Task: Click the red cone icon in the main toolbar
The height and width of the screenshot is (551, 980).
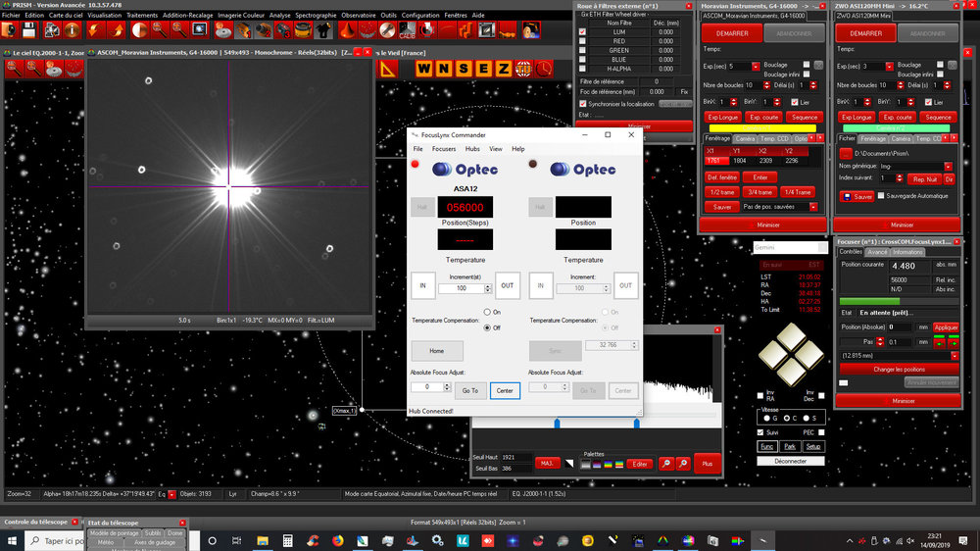Action: click(x=347, y=30)
